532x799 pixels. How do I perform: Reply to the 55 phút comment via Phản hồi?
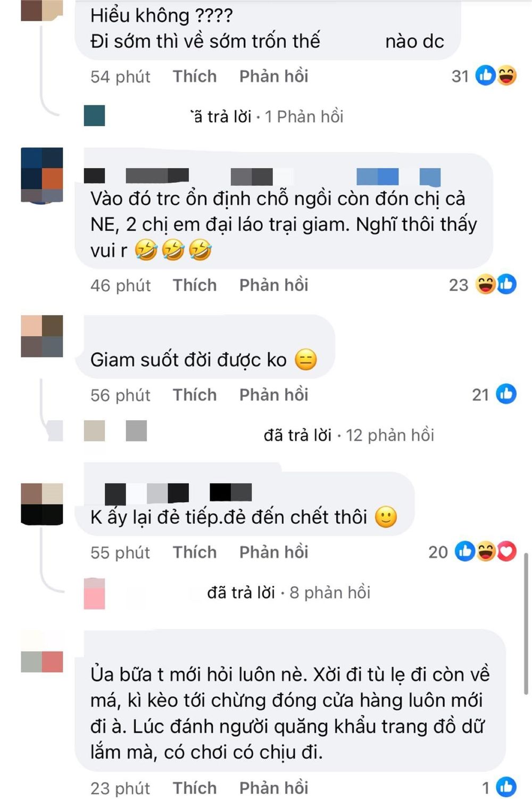[x=274, y=552]
